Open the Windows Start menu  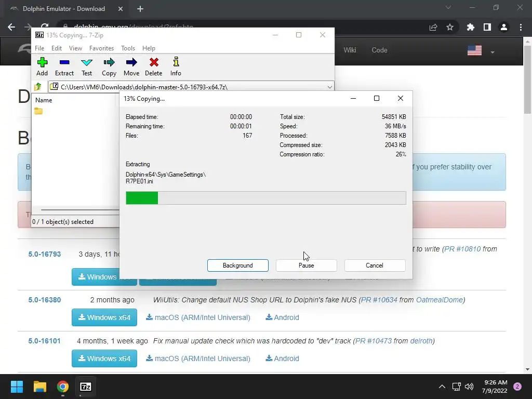(x=17, y=387)
